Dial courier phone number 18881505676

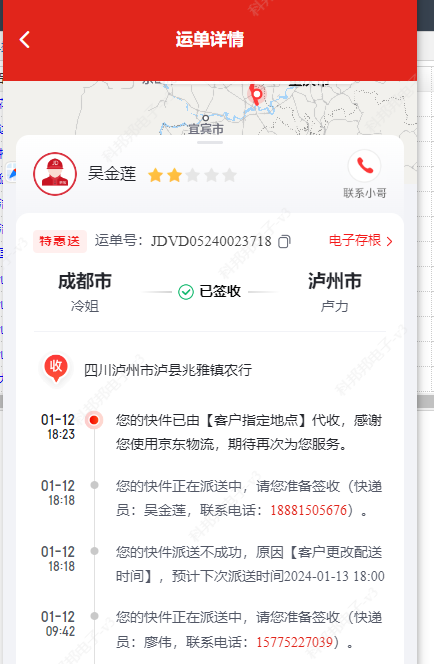[309, 510]
